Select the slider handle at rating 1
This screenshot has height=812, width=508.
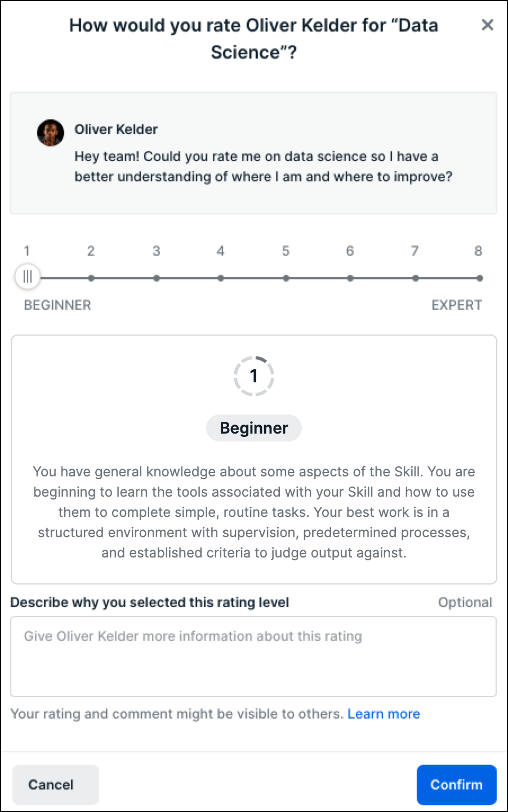(x=28, y=277)
